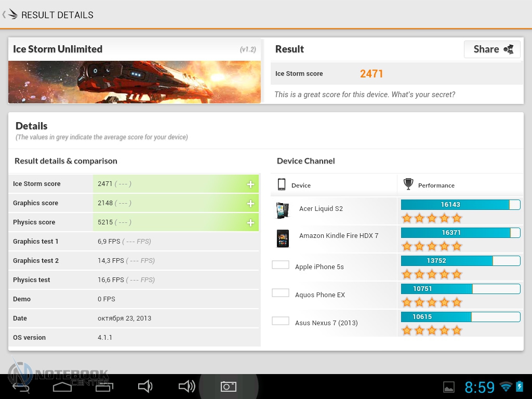The height and width of the screenshot is (399, 532).
Task: Tap the Acer Liquid S2 device thumbnail
Action: point(282,210)
